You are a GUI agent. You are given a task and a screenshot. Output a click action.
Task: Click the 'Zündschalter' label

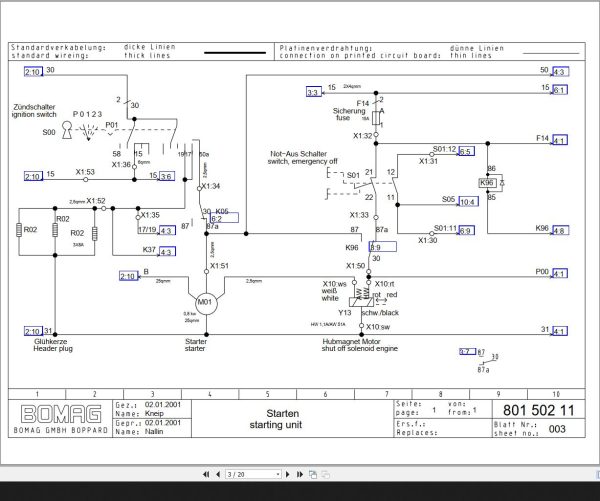click(34, 107)
